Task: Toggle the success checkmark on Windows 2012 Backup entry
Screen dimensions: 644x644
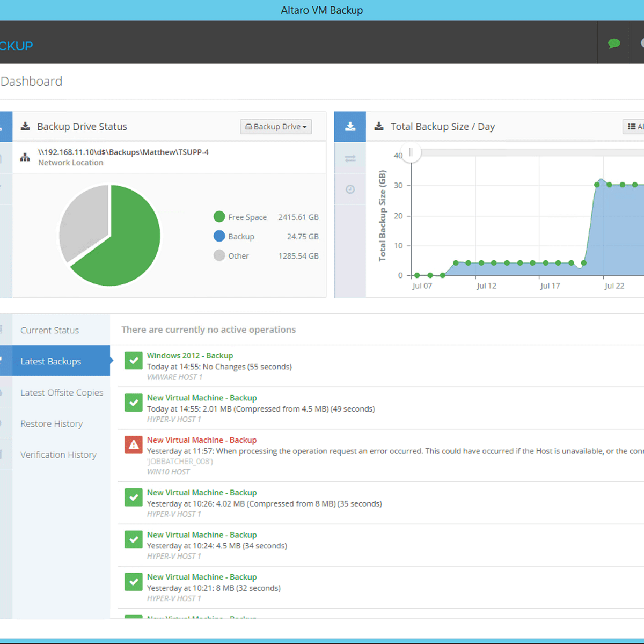Action: [x=133, y=360]
